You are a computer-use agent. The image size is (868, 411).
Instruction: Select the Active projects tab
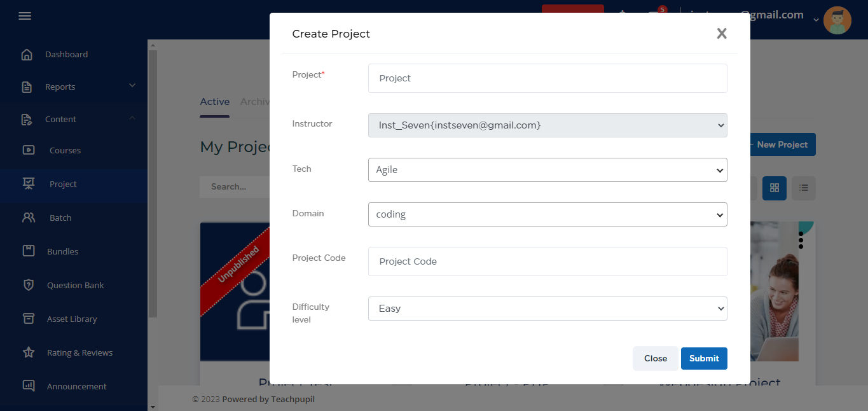coord(214,102)
